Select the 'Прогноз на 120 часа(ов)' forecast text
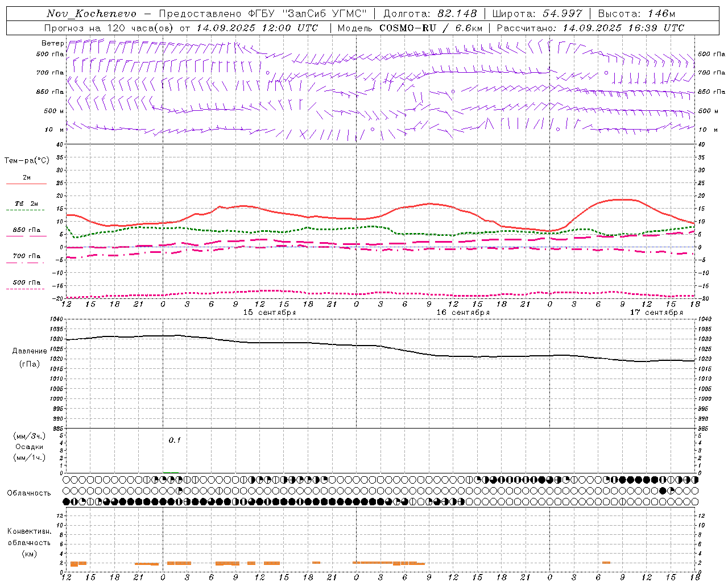The width and height of the screenshot is (728, 582). click(109, 28)
